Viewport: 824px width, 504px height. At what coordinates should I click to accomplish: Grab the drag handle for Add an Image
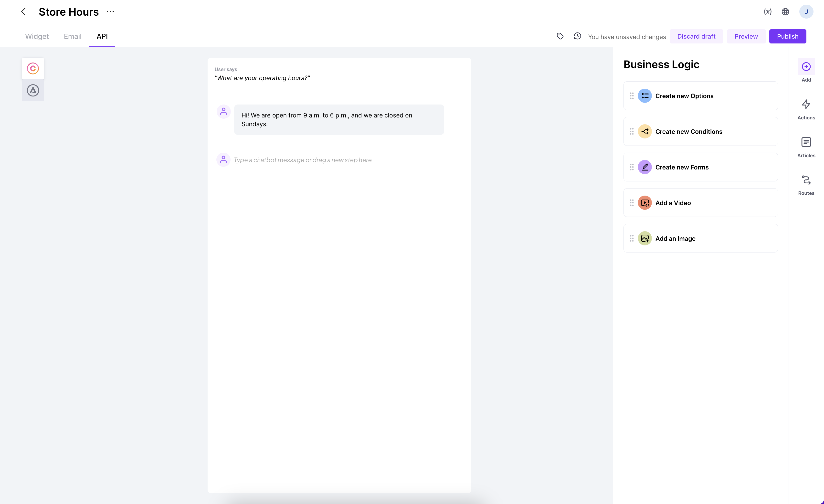tap(631, 239)
